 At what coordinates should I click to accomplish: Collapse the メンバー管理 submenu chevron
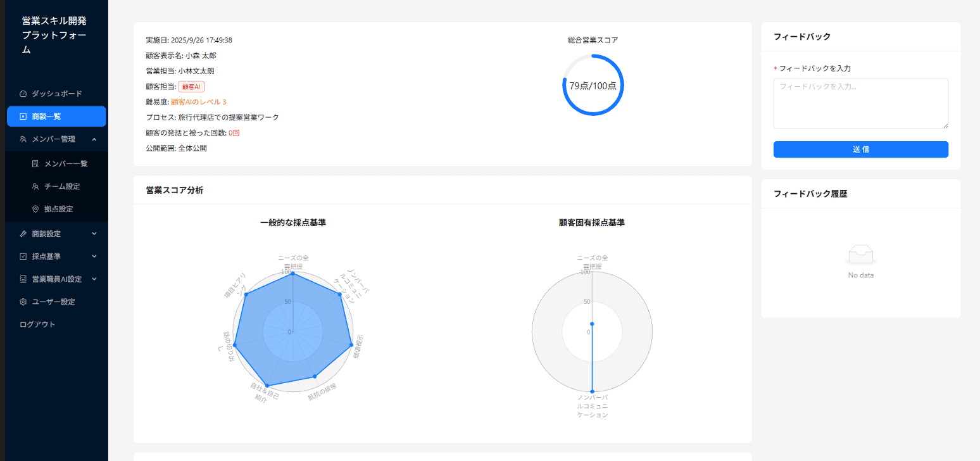(x=94, y=139)
